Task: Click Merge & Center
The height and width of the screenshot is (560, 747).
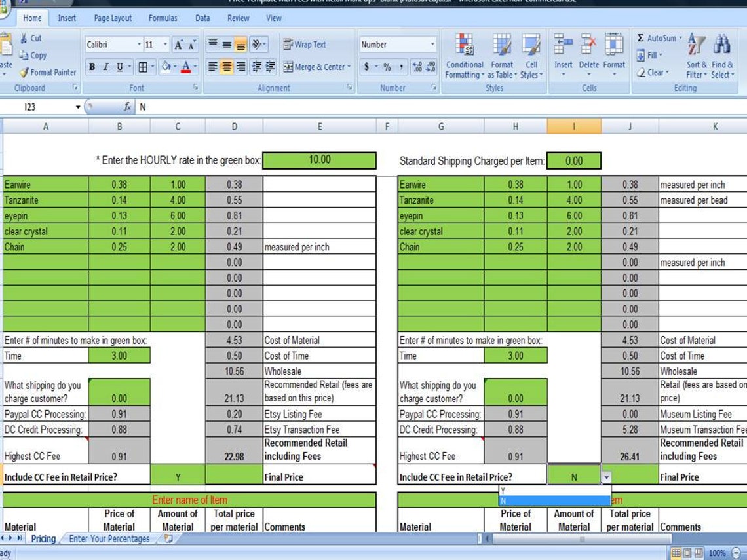Action: (316, 67)
